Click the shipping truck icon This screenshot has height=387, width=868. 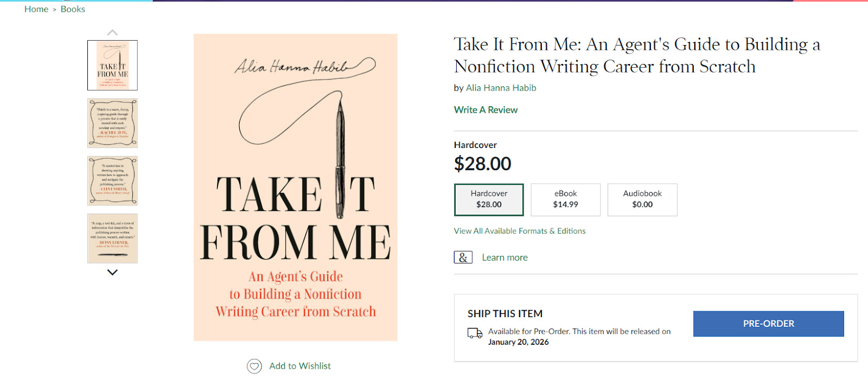point(475,333)
